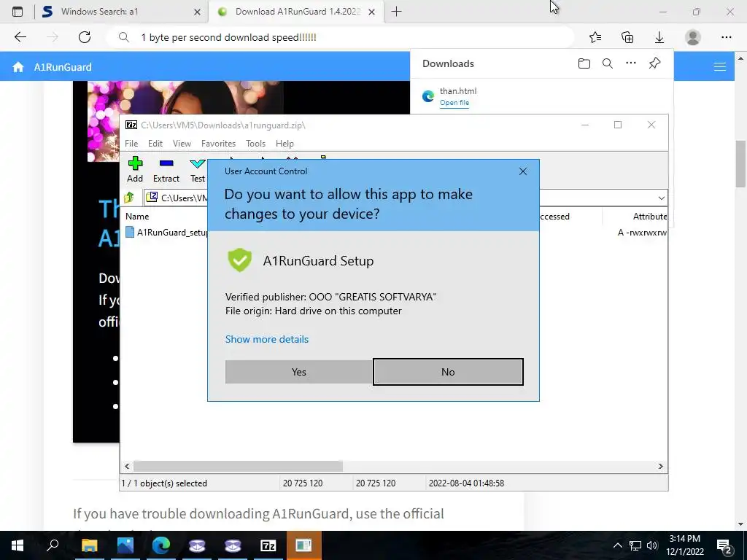Click the 7-Zip horizontal scrollbar thumb
This screenshot has width=747, height=560.
click(238, 466)
